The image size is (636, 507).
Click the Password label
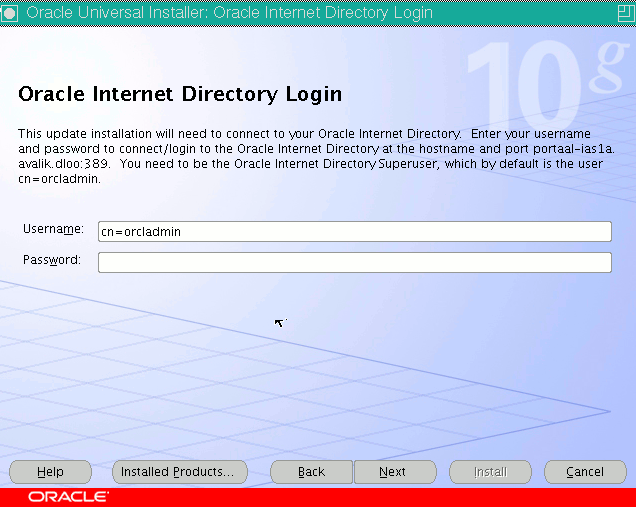(x=52, y=260)
